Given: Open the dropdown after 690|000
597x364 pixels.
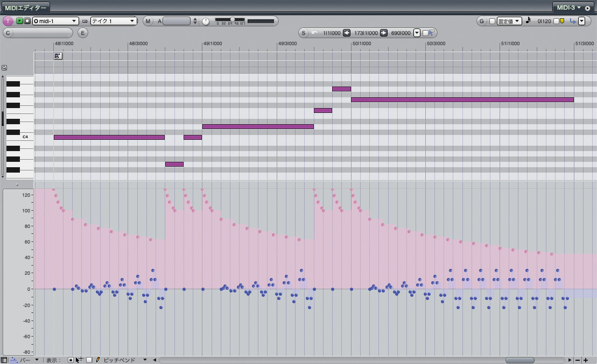Looking at the screenshot, I should (x=417, y=33).
